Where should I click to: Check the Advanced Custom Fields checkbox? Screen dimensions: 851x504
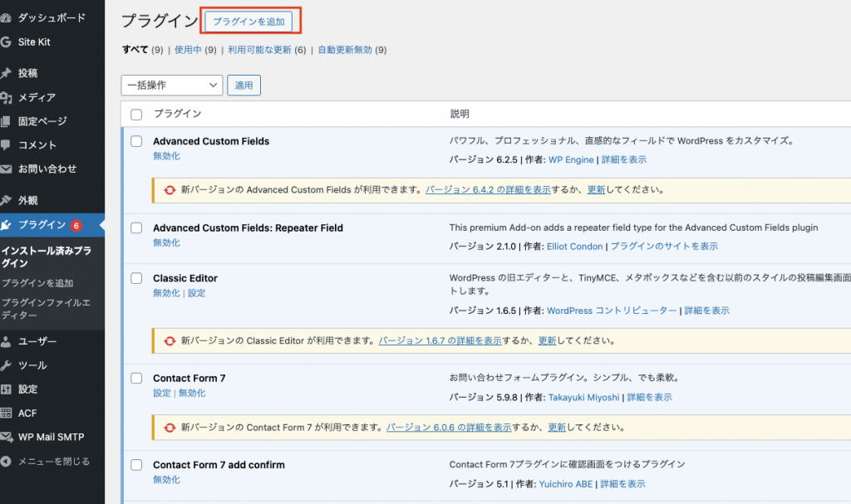(136, 141)
